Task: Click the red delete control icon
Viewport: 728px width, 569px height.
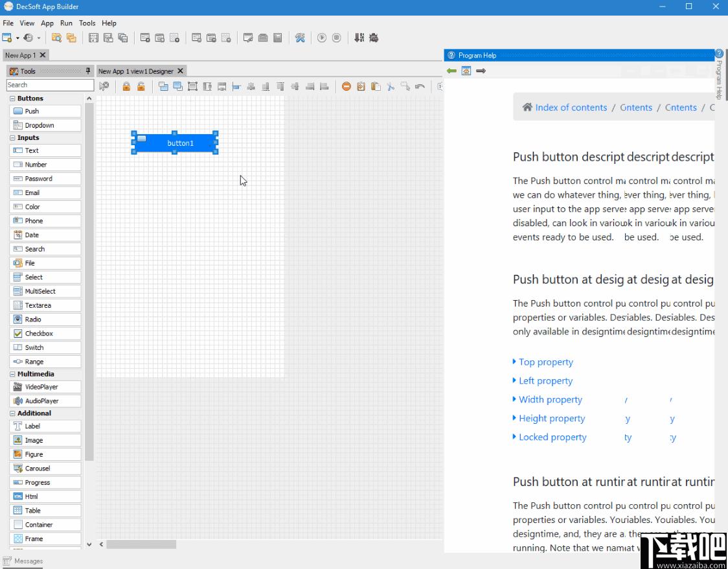Action: tap(347, 86)
